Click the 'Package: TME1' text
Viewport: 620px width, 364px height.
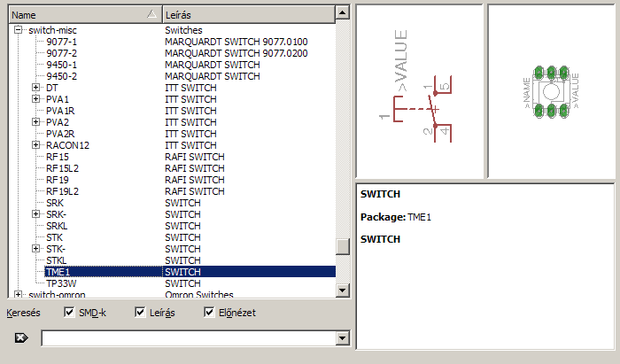[396, 217]
